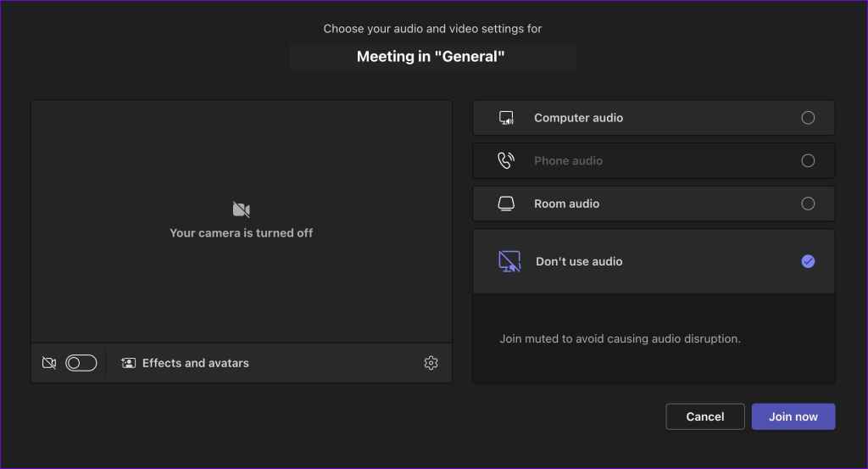This screenshot has height=469, width=868.
Task: Edit the Meeting in "General" title field
Action: tap(432, 57)
